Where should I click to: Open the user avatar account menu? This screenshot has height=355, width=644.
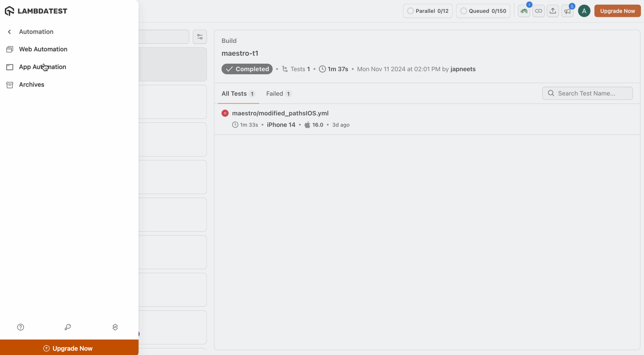point(584,11)
